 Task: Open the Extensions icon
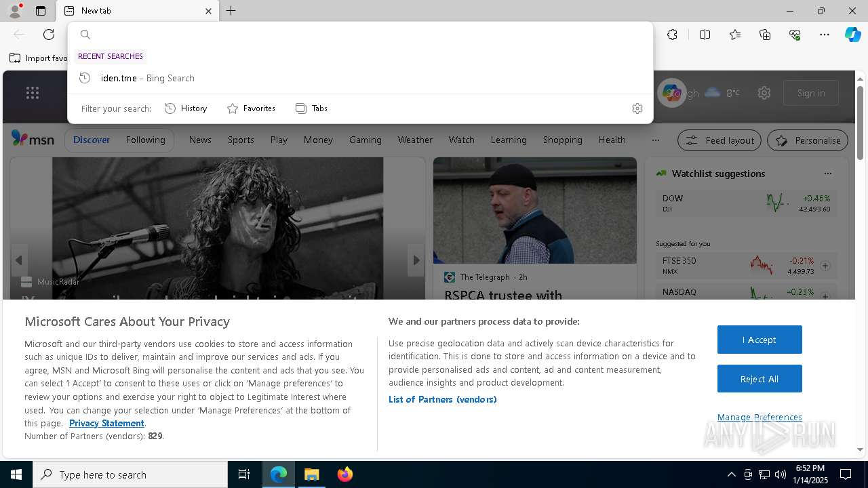pos(672,35)
